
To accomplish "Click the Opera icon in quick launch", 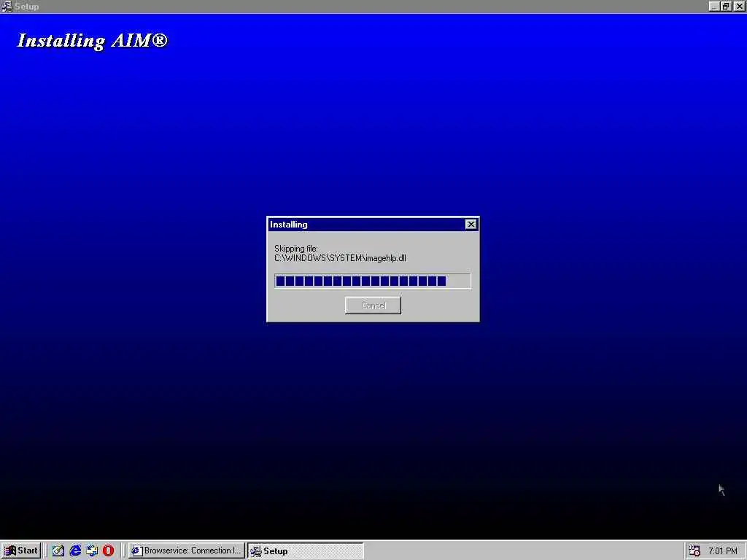I will (108, 551).
